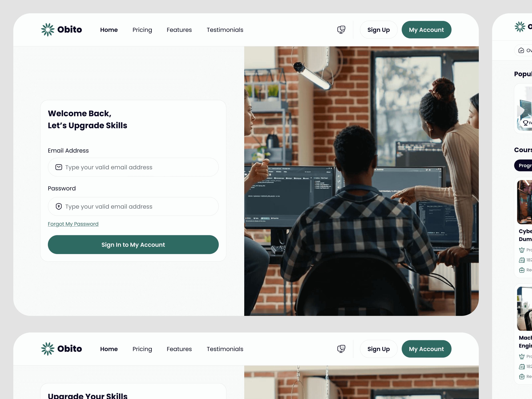Click the envelope icon in the email field

59,167
